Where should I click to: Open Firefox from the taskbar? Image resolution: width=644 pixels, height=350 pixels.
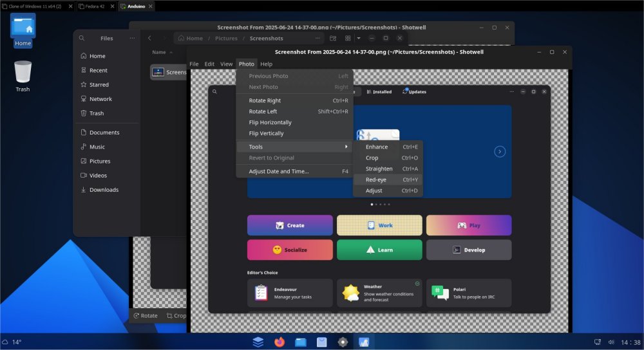(x=279, y=342)
